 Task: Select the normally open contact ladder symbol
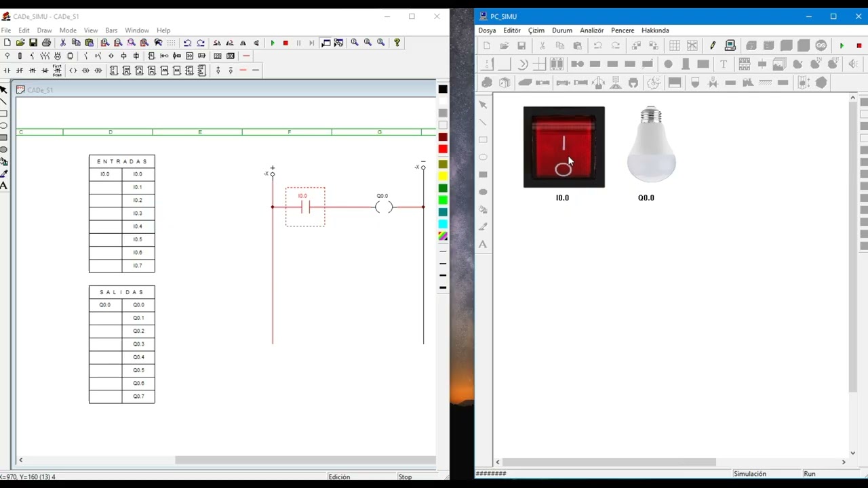7,70
